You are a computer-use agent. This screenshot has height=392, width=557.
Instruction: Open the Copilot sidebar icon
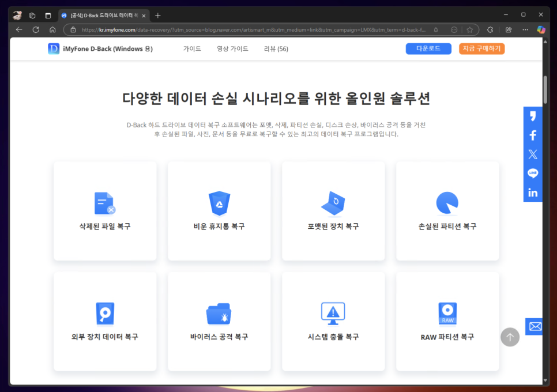541,30
